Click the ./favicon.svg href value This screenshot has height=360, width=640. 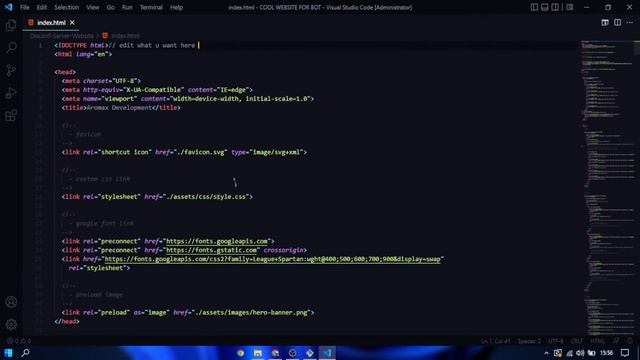[x=201, y=152]
